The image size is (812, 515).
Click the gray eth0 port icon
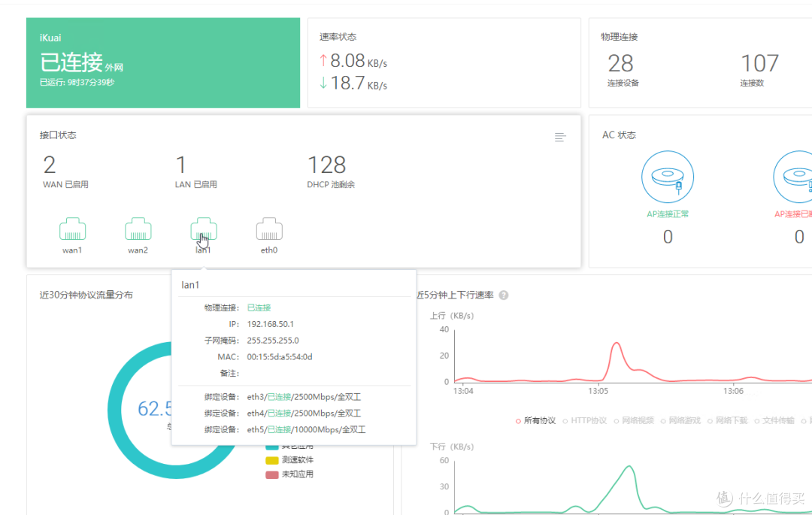tap(268, 229)
